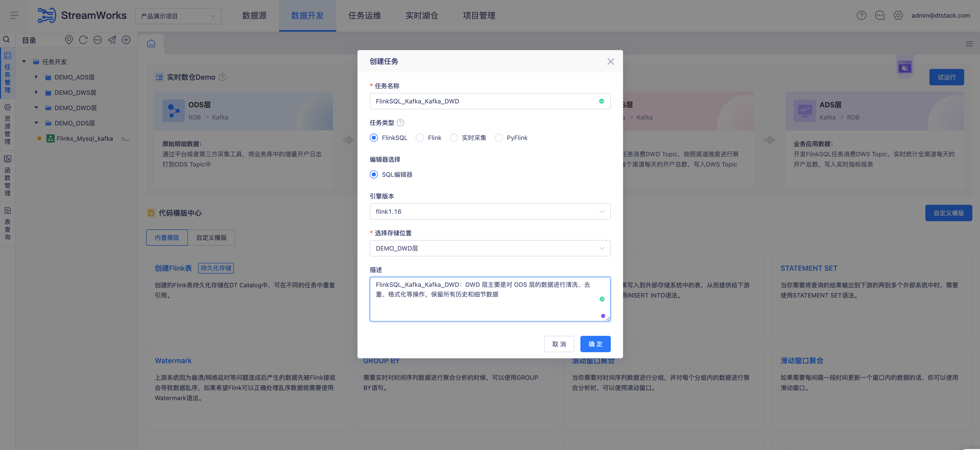The width and height of the screenshot is (980, 450).
Task: Go to 数据源 menu
Action: point(254,16)
